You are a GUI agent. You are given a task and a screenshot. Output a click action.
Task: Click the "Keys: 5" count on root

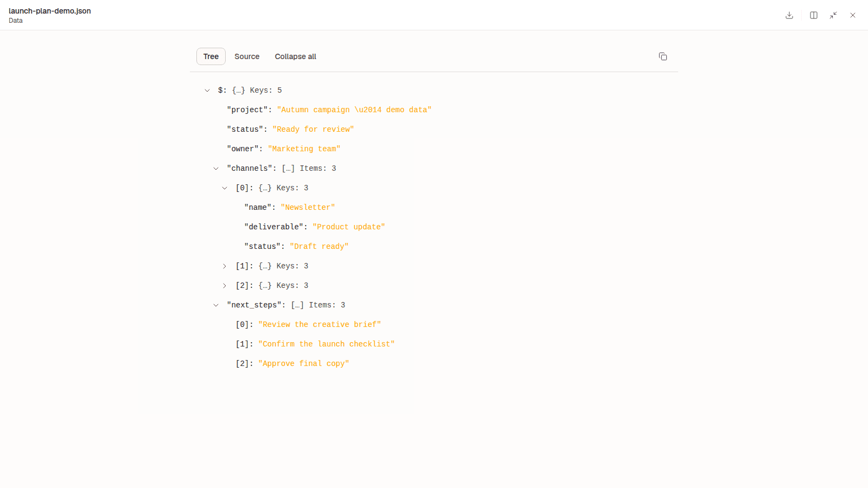coord(266,90)
